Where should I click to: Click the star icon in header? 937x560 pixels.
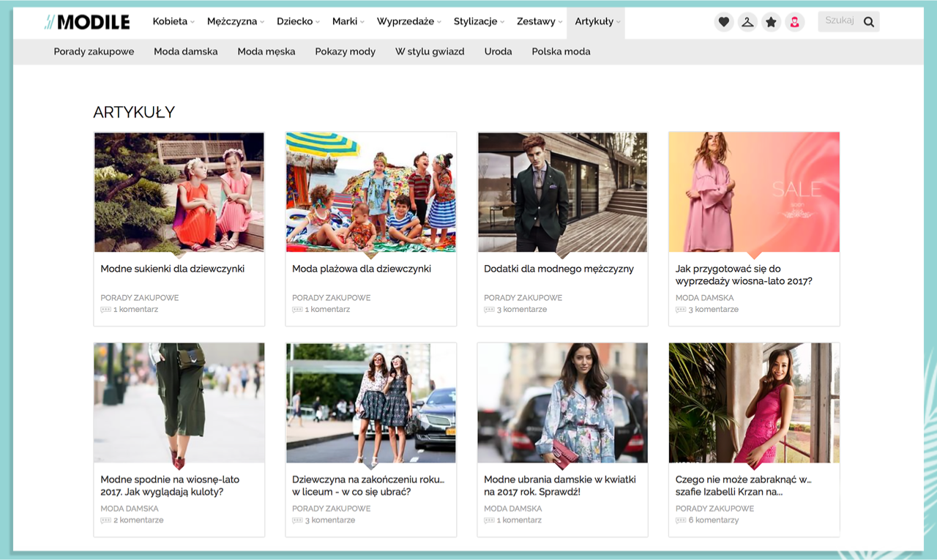point(771,22)
